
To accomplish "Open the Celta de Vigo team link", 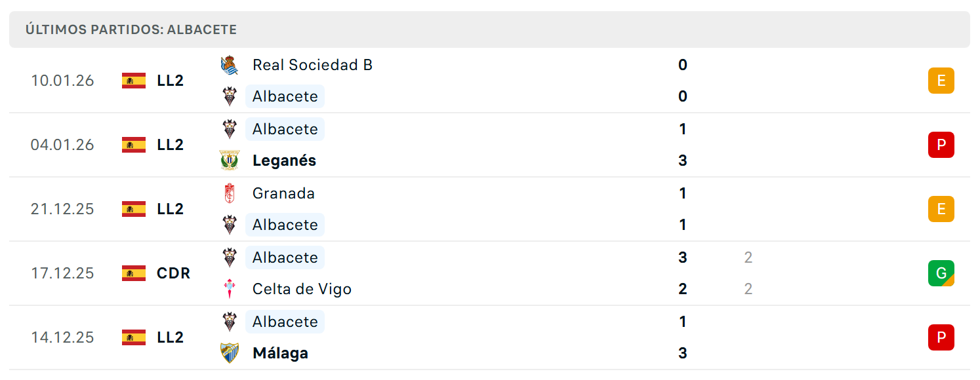I will tap(302, 289).
